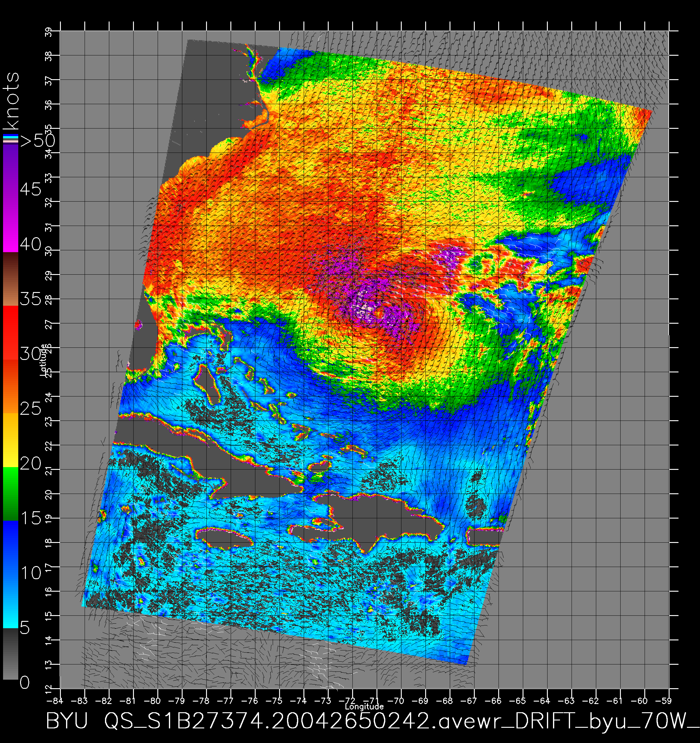
Task: Click the "40" knots color scale label
Action: [x=31, y=245]
